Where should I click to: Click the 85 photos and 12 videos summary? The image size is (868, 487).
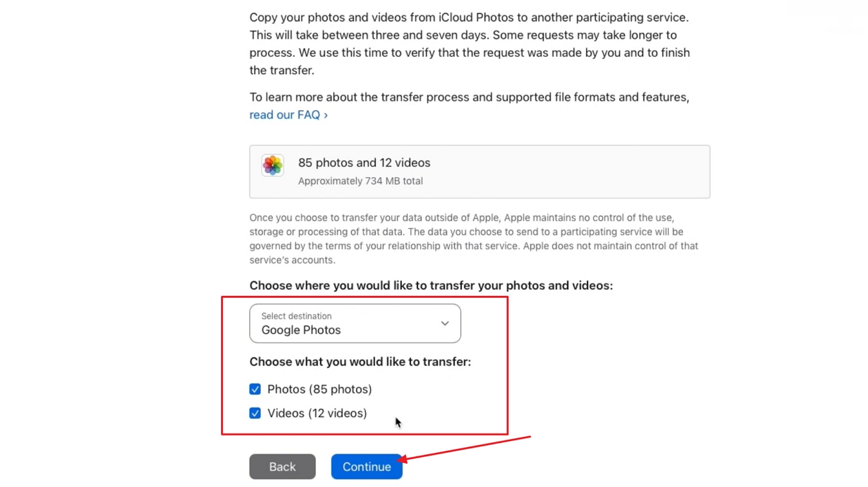(x=364, y=162)
